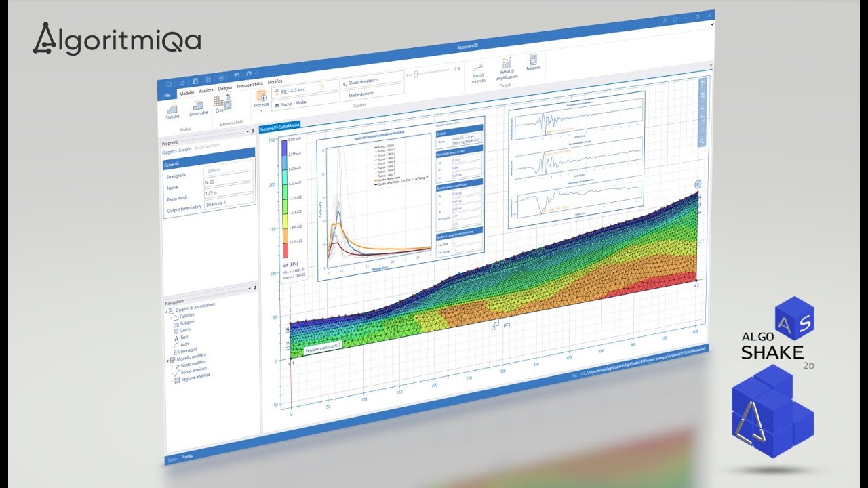Click the Crea finite elements mesh icon
Image resolution: width=868 pixels, height=488 pixels.
pos(219,101)
